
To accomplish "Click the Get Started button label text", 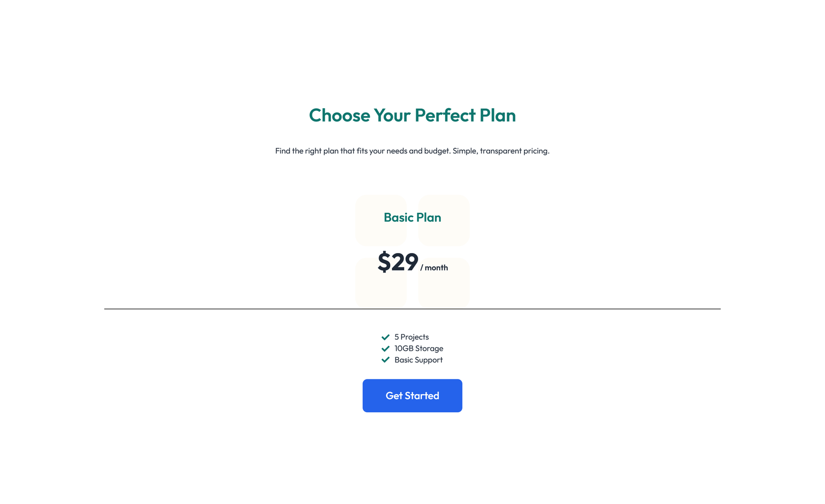I will (x=412, y=395).
